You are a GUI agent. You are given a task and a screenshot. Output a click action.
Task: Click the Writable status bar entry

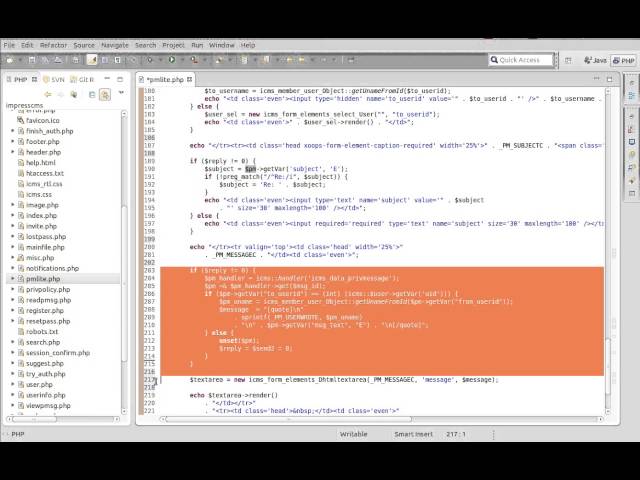pyautogui.click(x=353, y=434)
